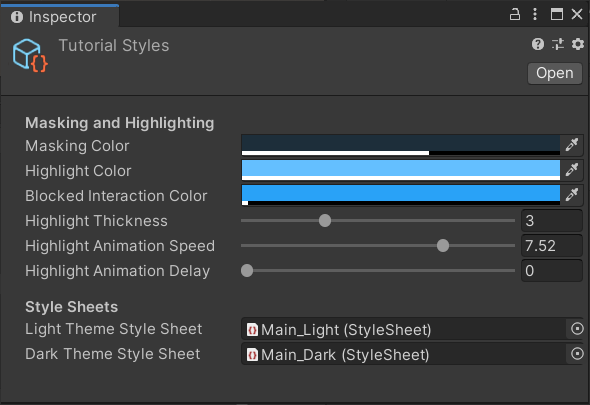Open the Inspector three-dot options menu
Viewport: 590px width, 405px height.
[535, 15]
